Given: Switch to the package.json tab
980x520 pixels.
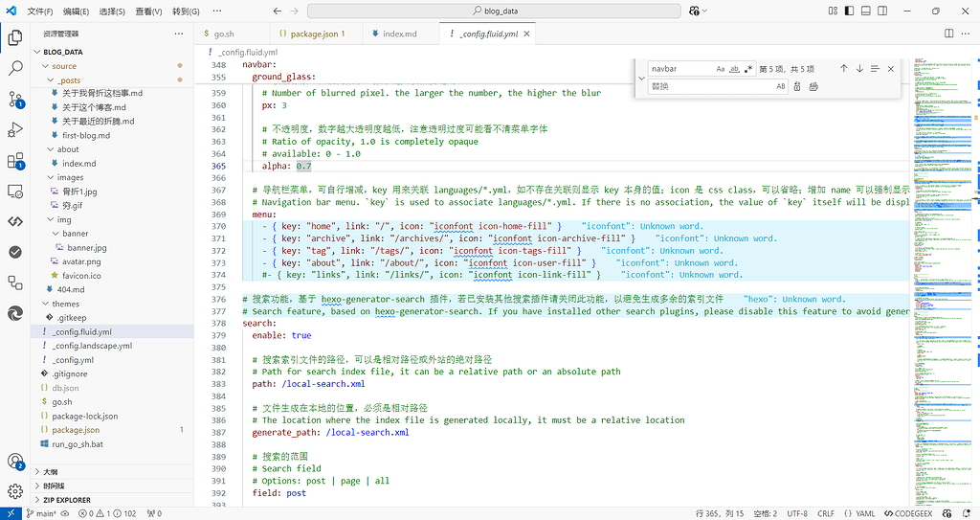Looking at the screenshot, I should tap(316, 34).
